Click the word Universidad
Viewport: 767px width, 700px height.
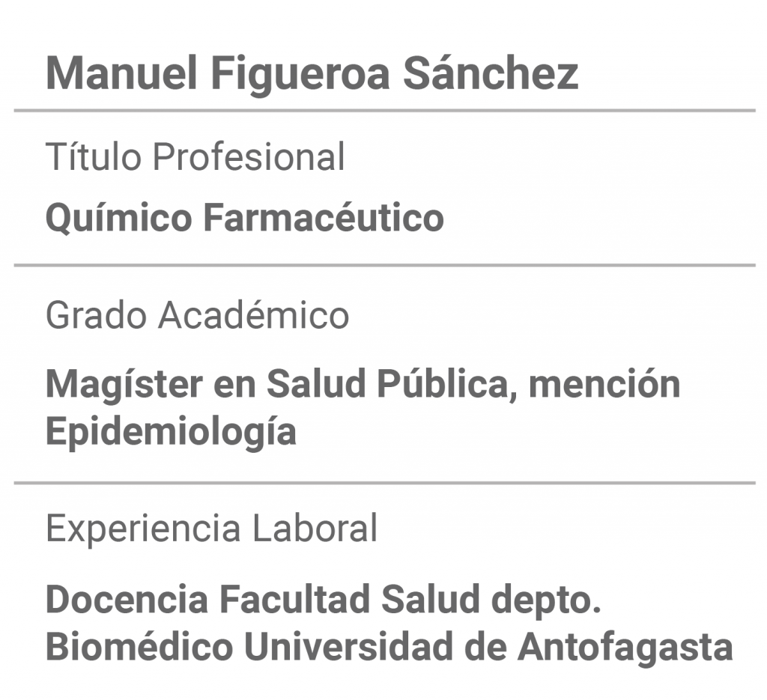coord(348,646)
